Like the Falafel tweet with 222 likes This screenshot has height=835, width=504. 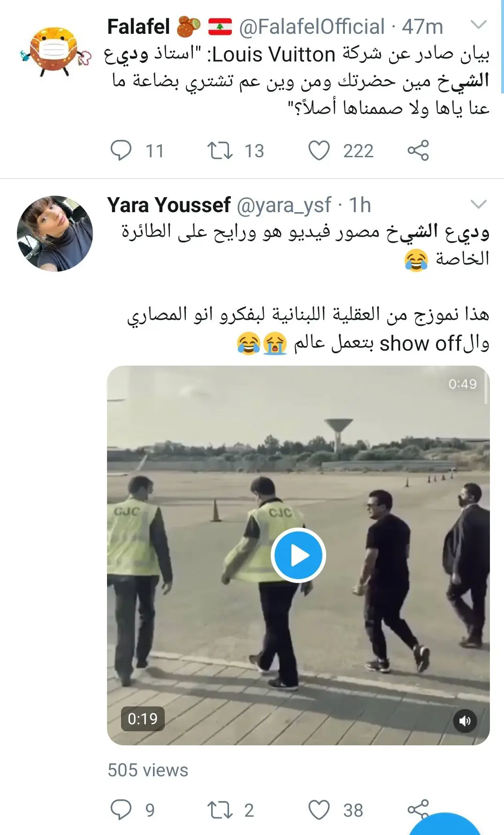319,151
